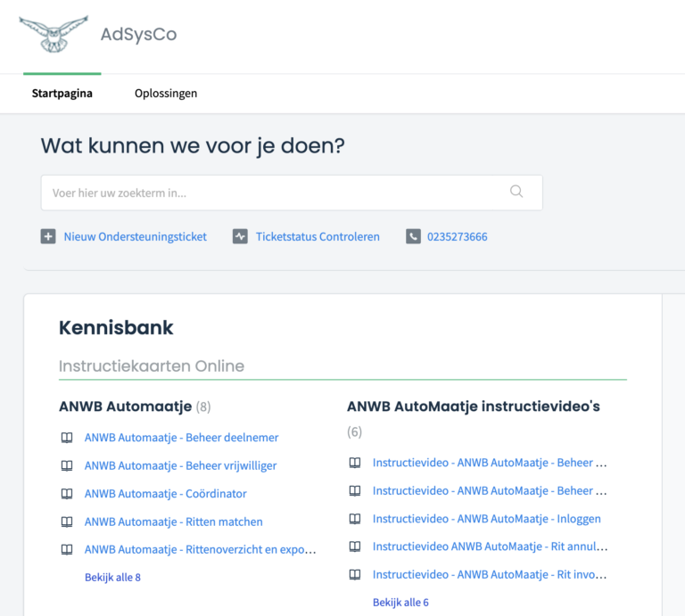Open Nieuw Ondersteuningsticket link
Image resolution: width=685 pixels, height=616 pixels.
point(135,236)
